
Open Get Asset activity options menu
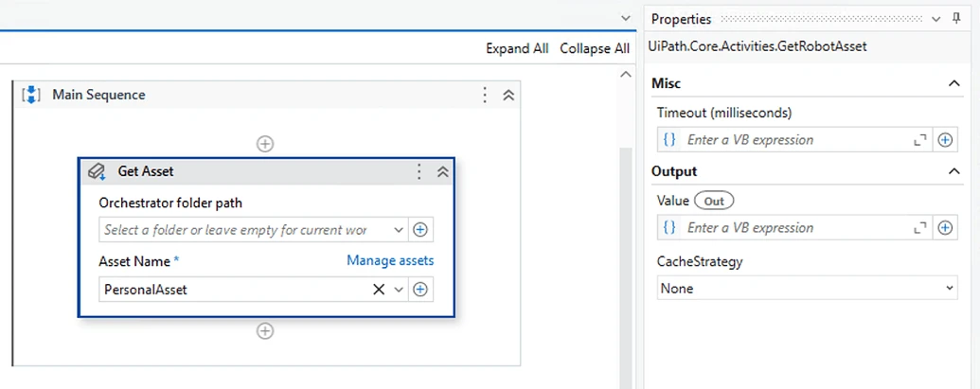[419, 171]
